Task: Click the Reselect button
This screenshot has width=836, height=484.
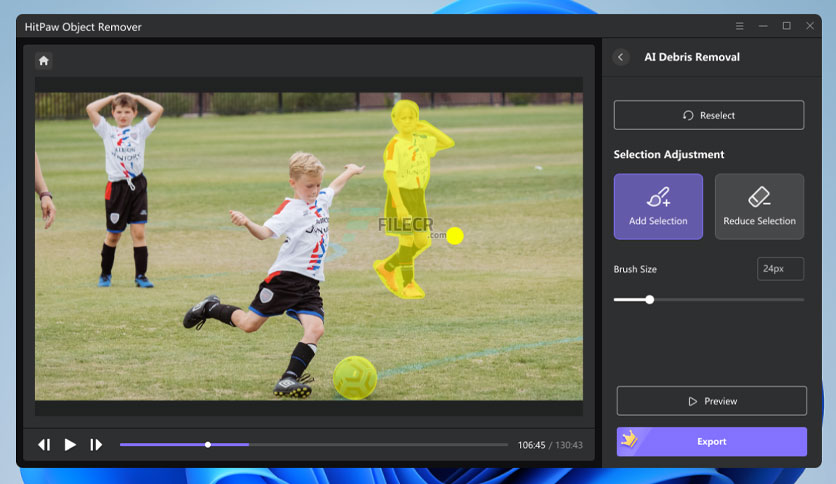Action: pos(708,115)
